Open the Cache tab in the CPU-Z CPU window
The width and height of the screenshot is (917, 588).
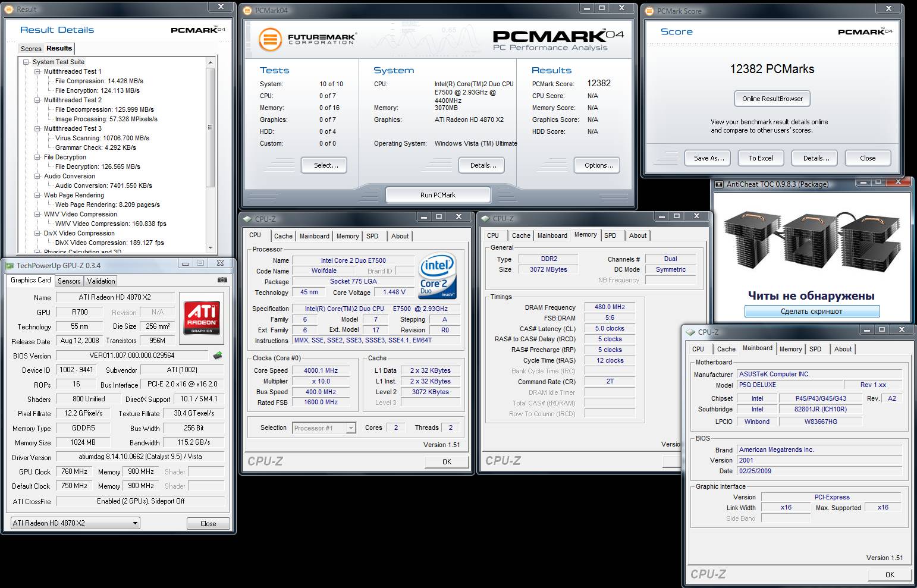pyautogui.click(x=283, y=236)
